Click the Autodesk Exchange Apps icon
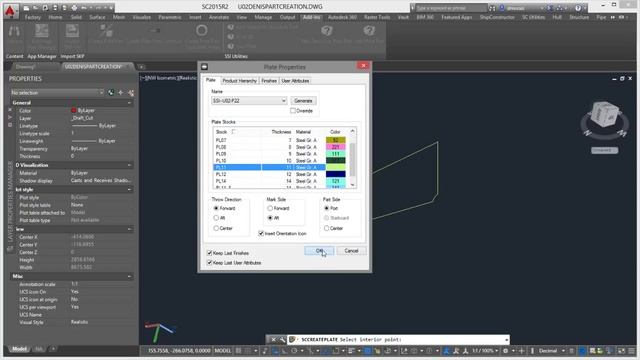This screenshot has width=640, height=360. click(x=551, y=8)
